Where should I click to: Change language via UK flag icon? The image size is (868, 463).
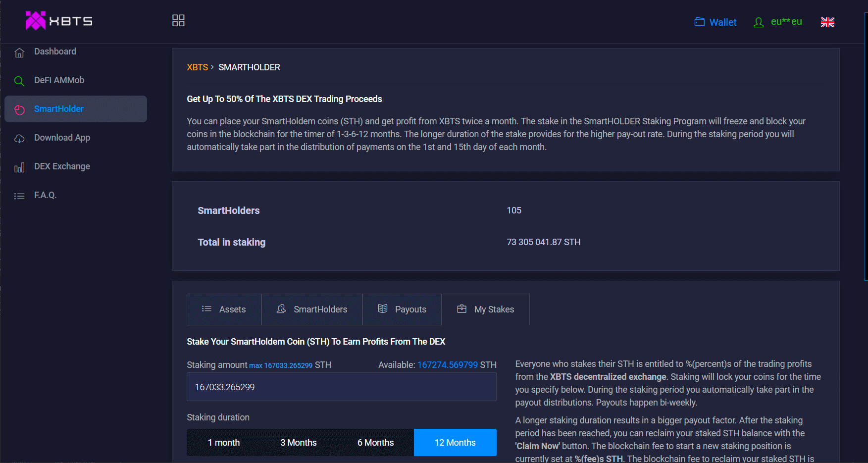pos(827,22)
